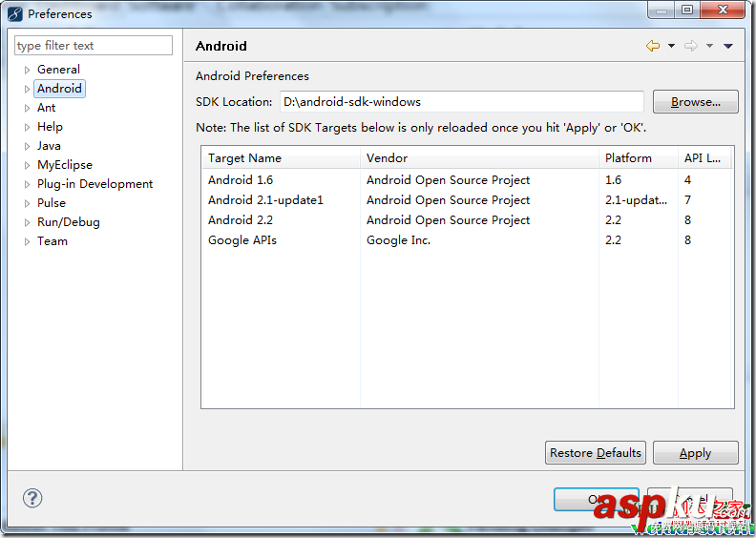Sort by Target Name column header
The height and width of the screenshot is (538, 756).
pyautogui.click(x=281, y=158)
